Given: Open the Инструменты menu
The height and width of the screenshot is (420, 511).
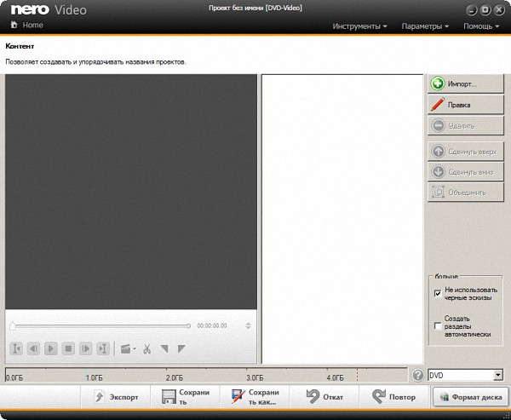Looking at the screenshot, I should point(360,26).
